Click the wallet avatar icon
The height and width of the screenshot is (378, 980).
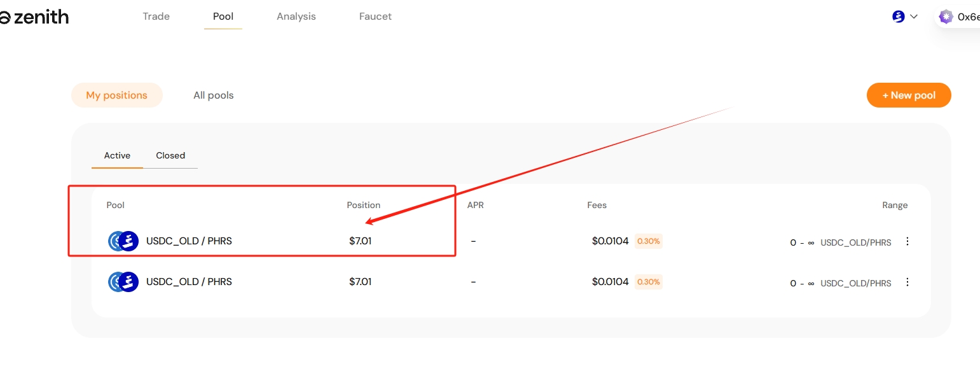(946, 17)
